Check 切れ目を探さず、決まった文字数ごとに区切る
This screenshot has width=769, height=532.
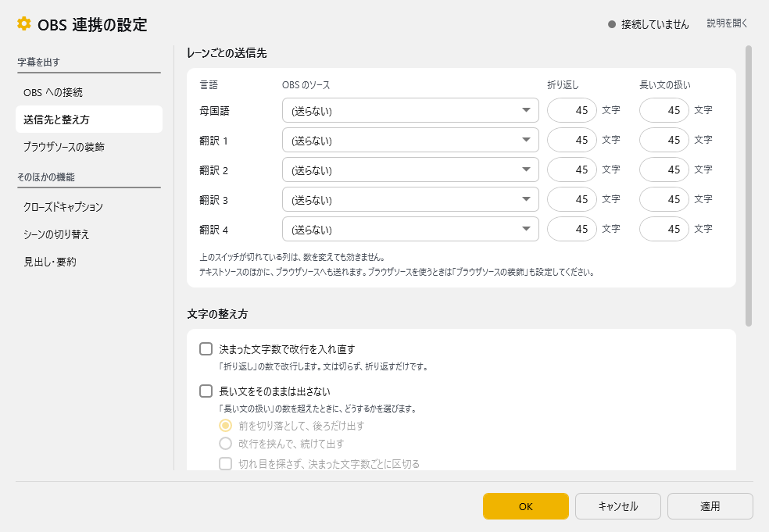point(225,464)
